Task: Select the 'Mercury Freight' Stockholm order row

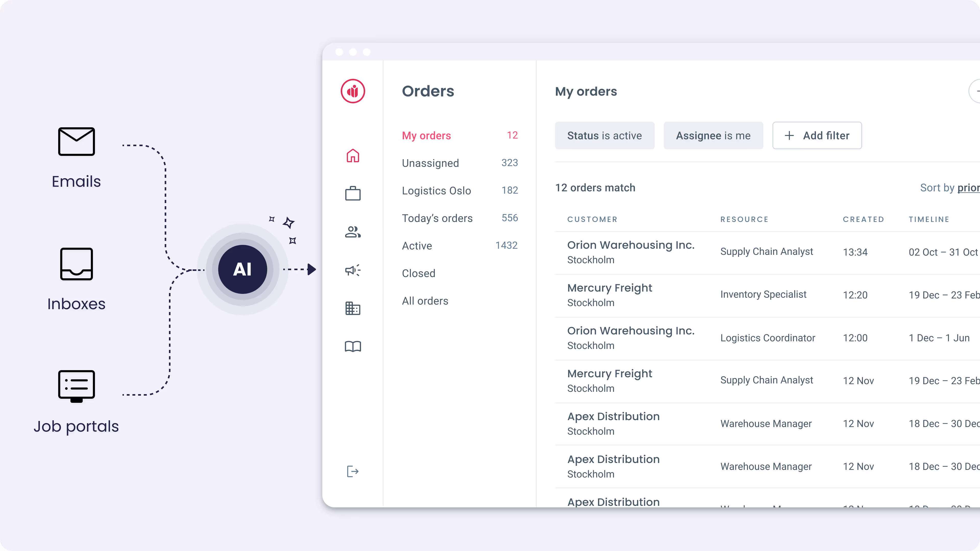Action: 609,295
